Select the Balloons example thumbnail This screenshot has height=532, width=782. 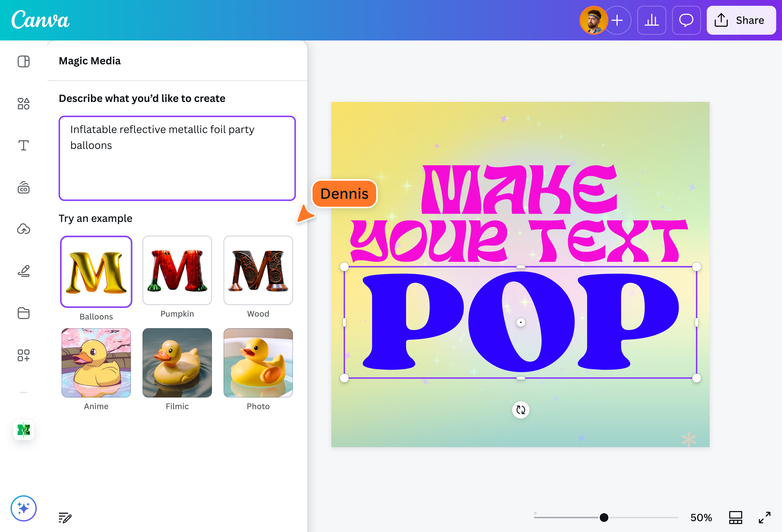click(96, 271)
